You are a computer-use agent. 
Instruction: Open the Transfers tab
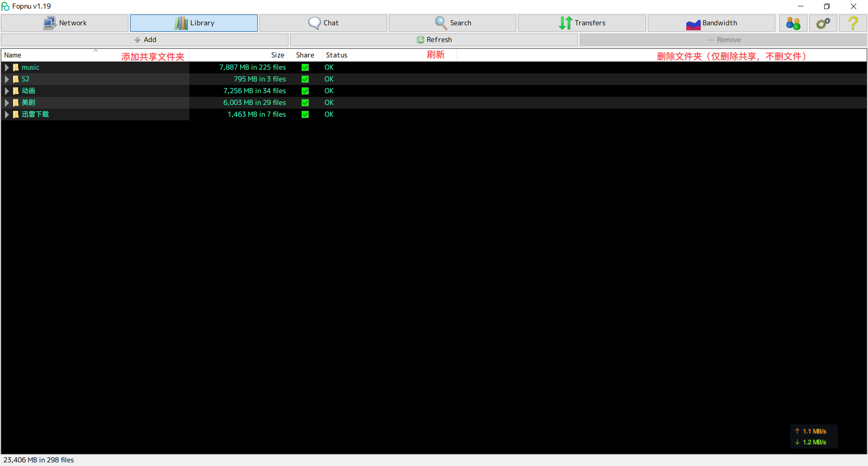(582, 23)
